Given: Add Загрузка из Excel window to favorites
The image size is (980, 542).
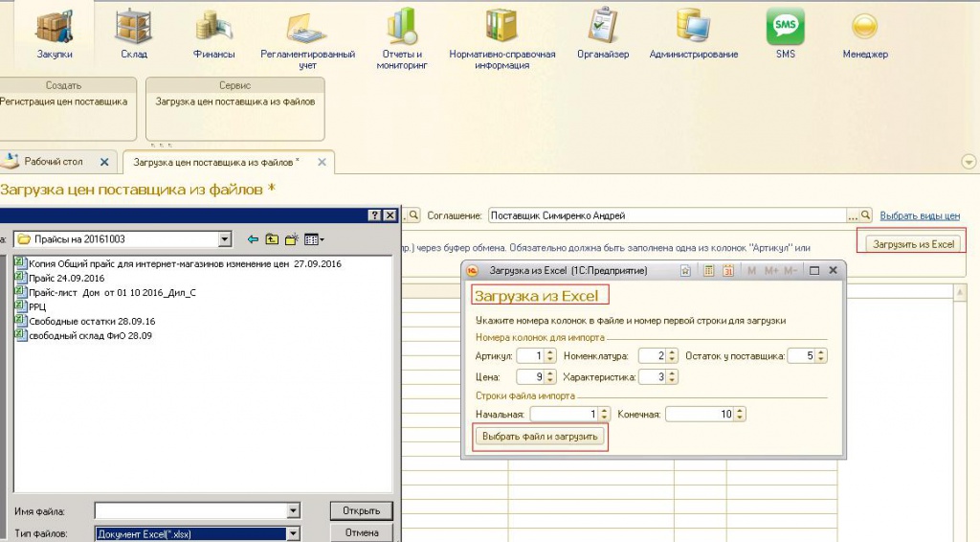Looking at the screenshot, I should click(x=685, y=271).
